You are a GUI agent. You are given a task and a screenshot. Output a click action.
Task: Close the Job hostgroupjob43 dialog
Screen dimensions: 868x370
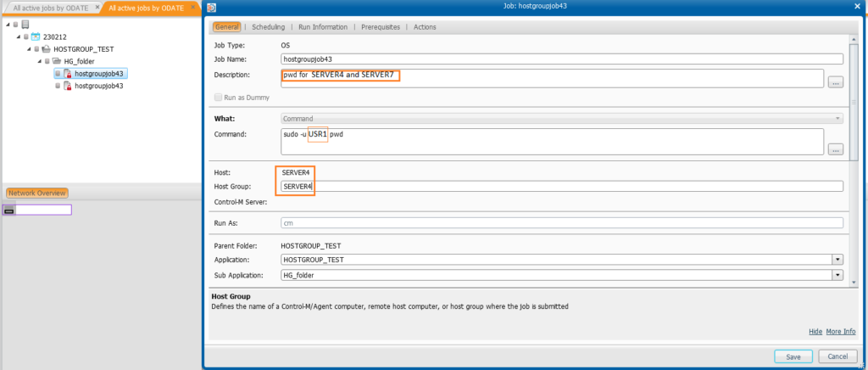click(x=858, y=7)
